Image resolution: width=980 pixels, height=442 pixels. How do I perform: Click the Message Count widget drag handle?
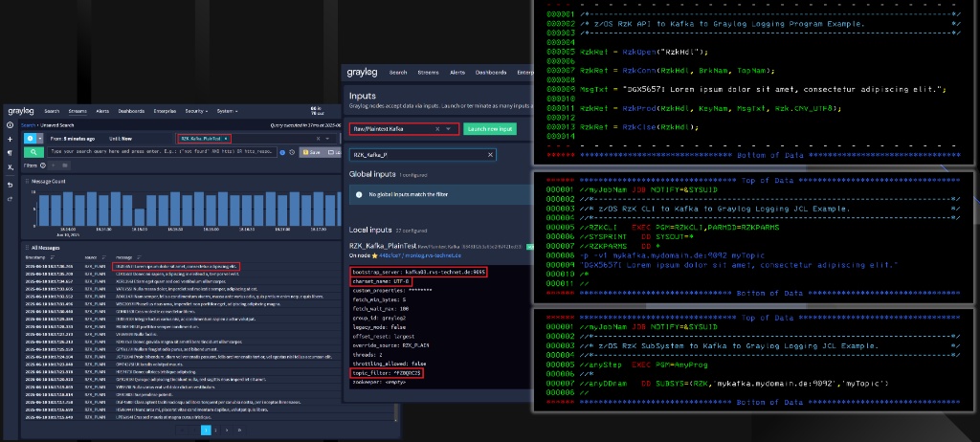click(26, 182)
